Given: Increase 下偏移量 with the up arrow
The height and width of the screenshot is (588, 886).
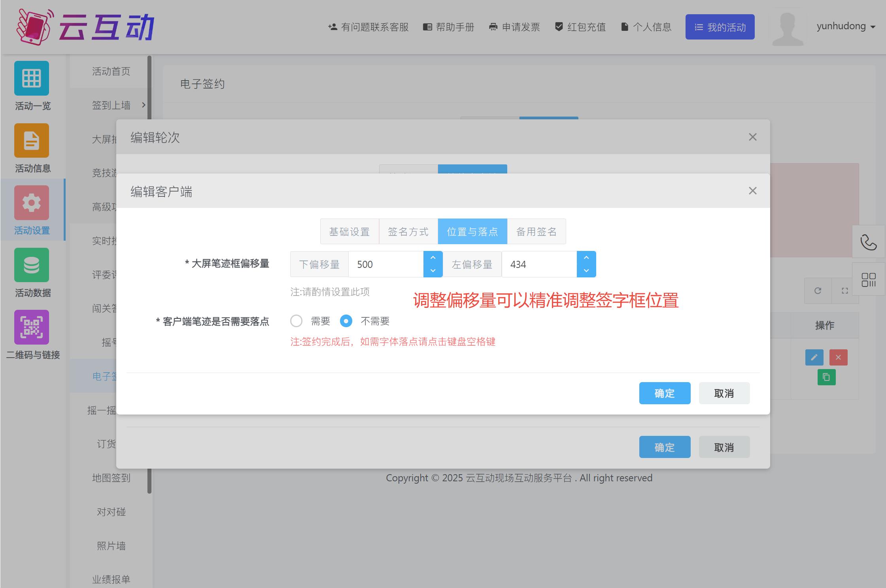Looking at the screenshot, I should click(433, 258).
